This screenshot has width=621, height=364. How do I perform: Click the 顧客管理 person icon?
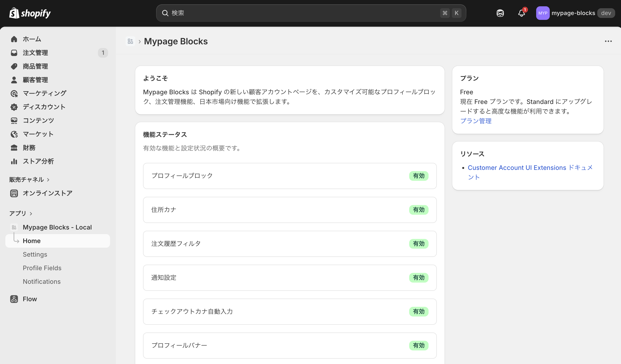tap(14, 80)
